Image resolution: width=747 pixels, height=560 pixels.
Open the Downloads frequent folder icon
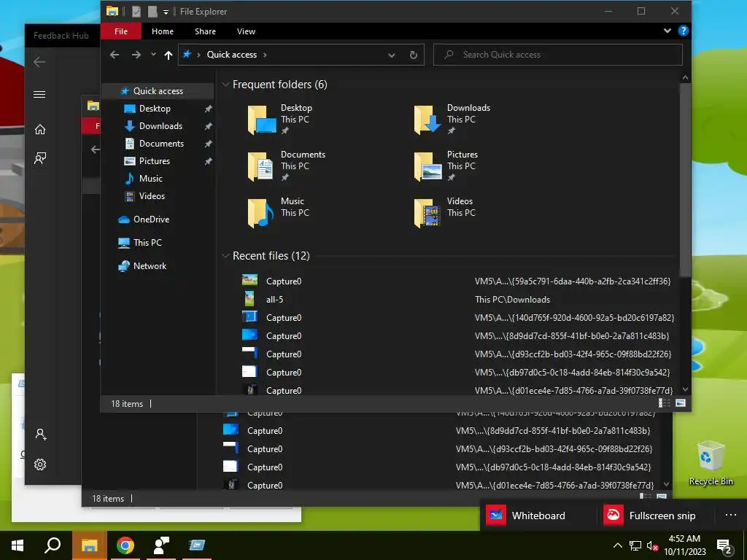pyautogui.click(x=427, y=120)
